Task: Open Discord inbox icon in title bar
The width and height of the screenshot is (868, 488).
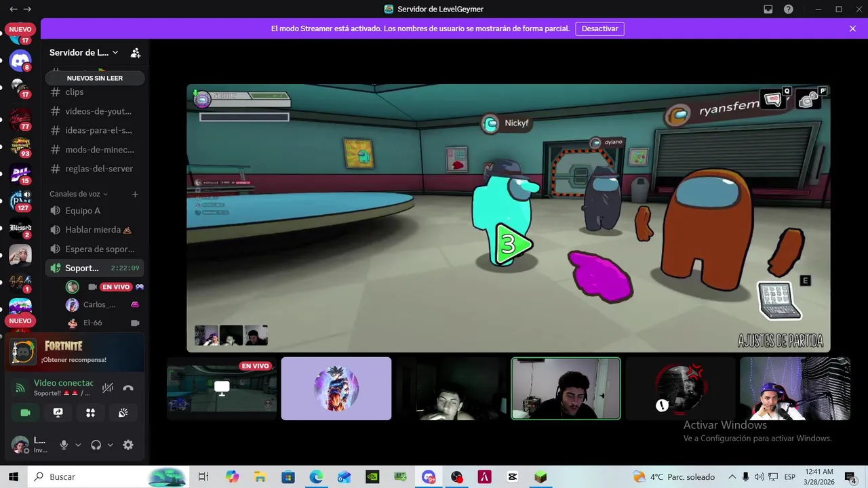Action: pos(768,9)
